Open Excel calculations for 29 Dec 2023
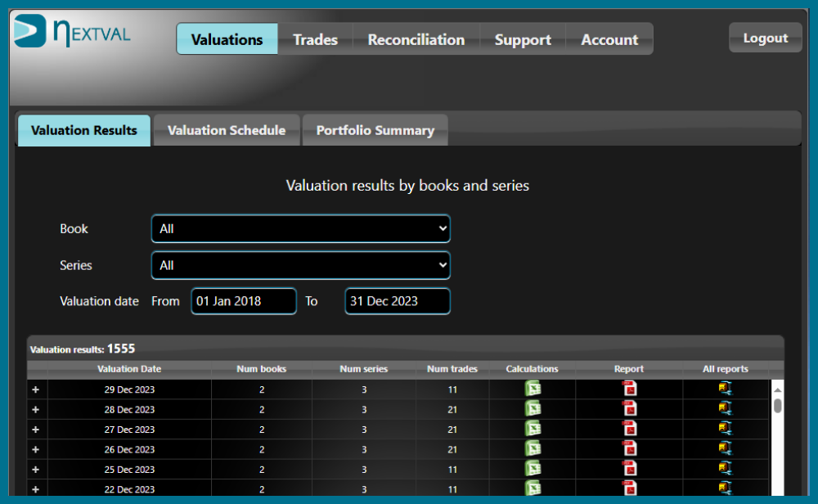Screen dimensions: 818x504 click(533, 389)
